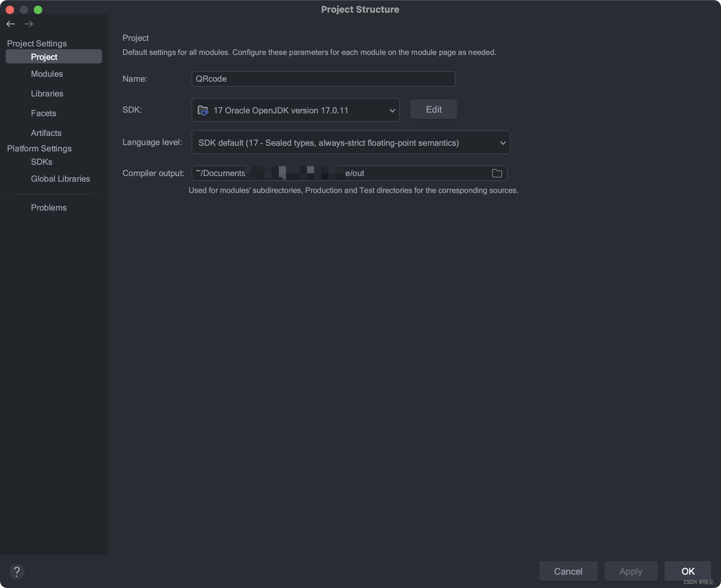Click the SDK dropdown chevron arrow
This screenshot has width=721, height=588.
point(392,111)
